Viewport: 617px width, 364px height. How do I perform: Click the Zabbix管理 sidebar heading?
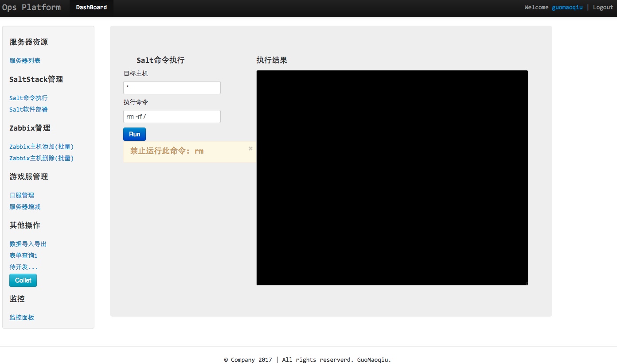[x=30, y=128]
